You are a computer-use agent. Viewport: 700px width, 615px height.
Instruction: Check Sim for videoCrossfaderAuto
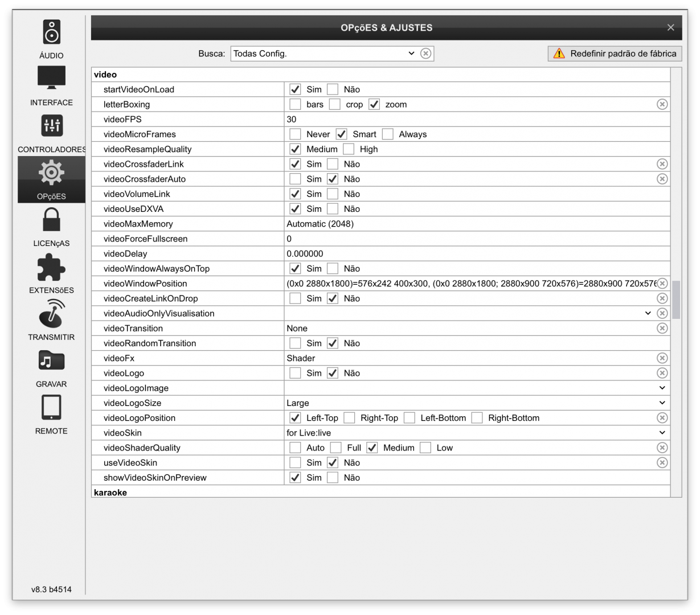(295, 179)
